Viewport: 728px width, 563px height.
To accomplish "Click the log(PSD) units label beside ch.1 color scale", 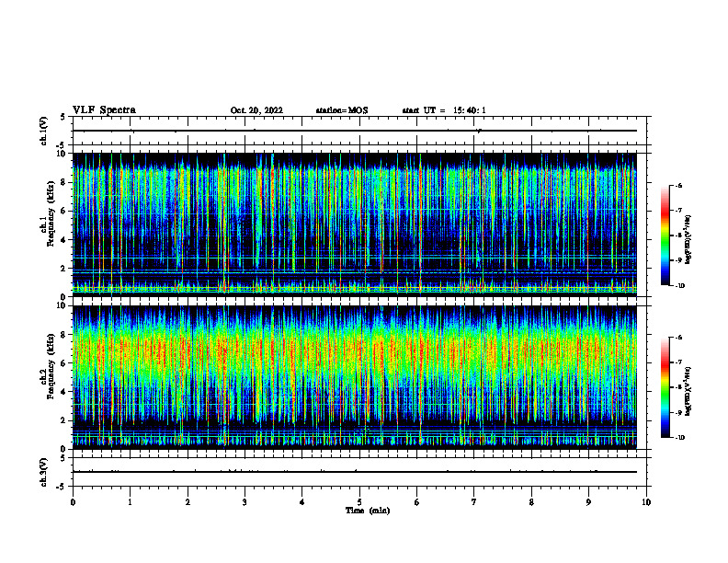I will coord(688,239).
